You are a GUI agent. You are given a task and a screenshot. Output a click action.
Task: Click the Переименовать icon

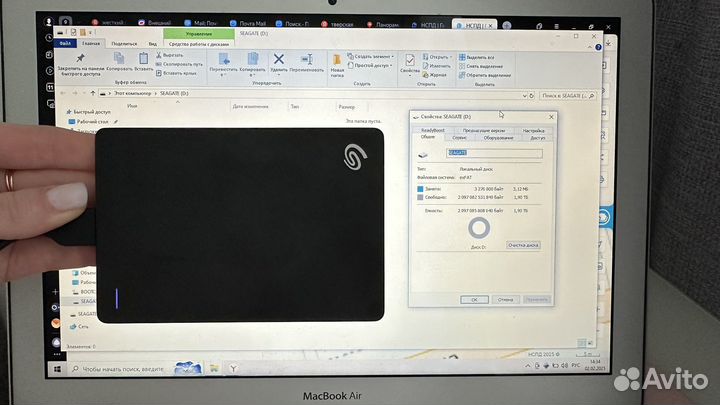(x=307, y=59)
